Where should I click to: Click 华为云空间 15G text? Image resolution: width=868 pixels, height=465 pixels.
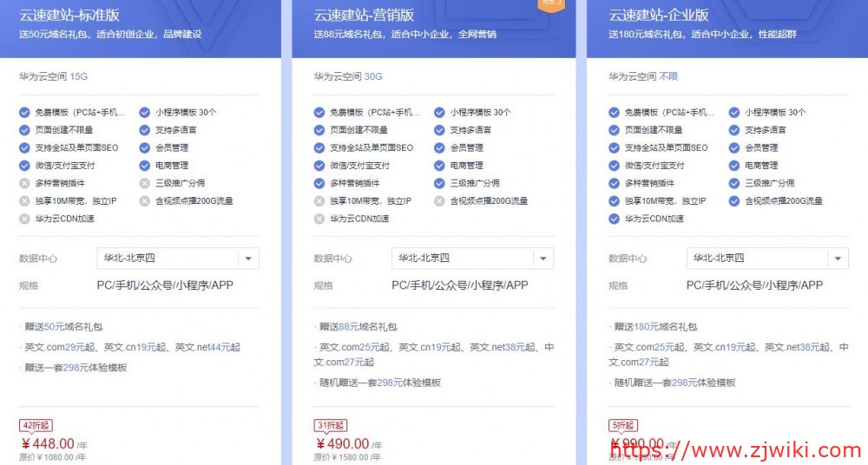[53, 76]
